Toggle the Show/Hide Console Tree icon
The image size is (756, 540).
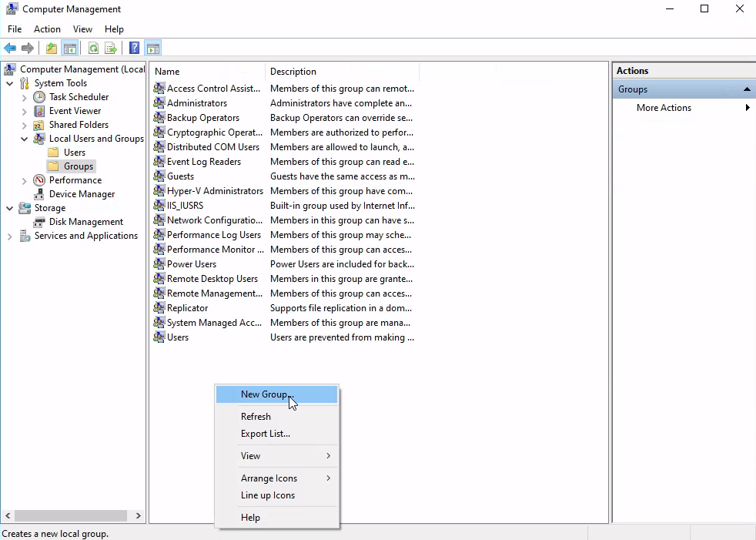(x=70, y=49)
